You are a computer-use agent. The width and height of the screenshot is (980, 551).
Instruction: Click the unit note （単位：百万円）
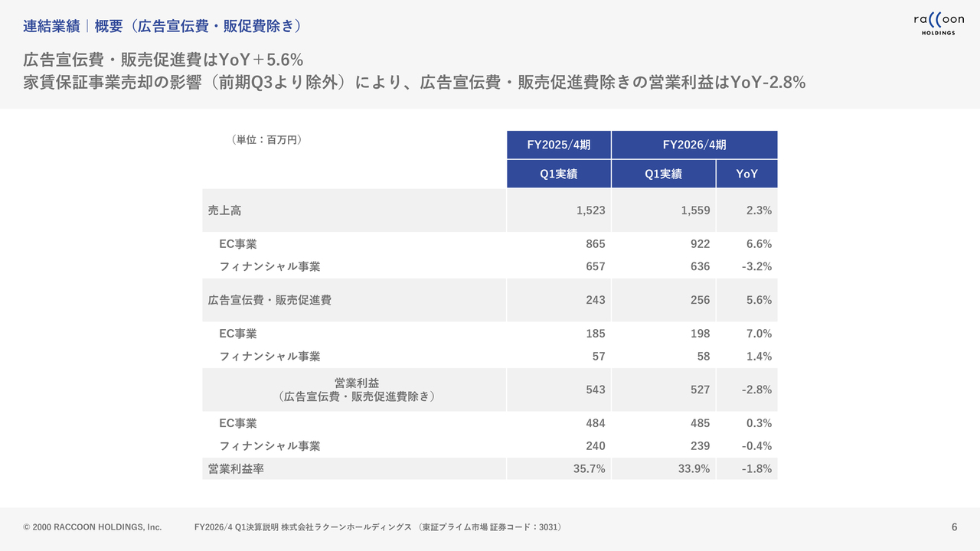tap(266, 140)
